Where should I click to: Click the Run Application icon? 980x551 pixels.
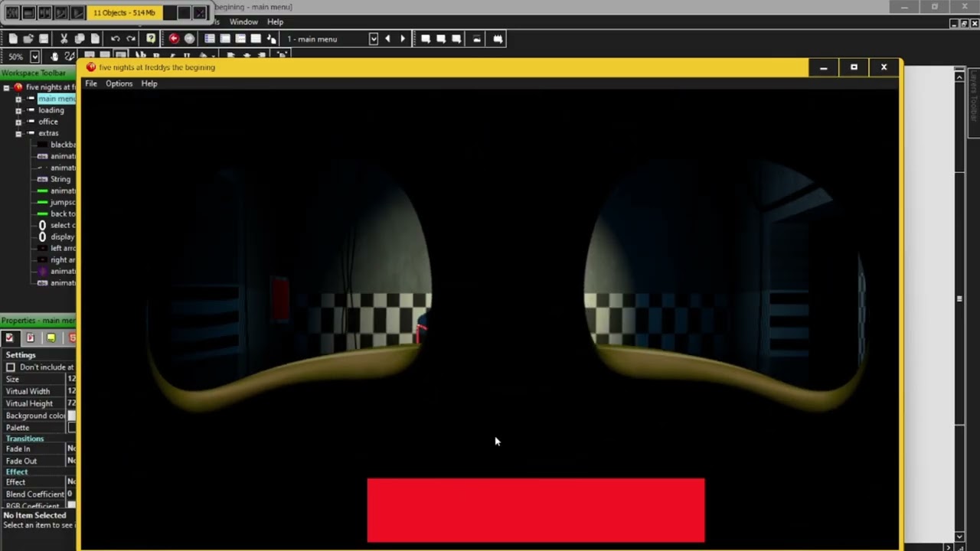coord(441,39)
